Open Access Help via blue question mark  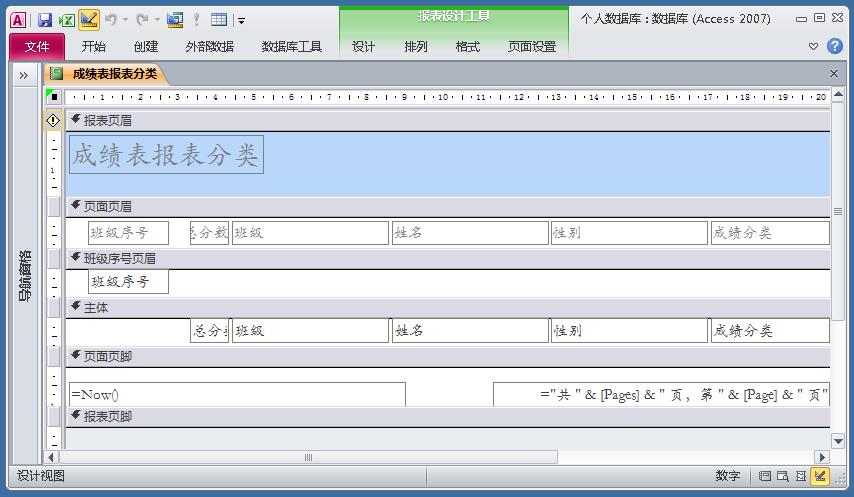point(835,46)
